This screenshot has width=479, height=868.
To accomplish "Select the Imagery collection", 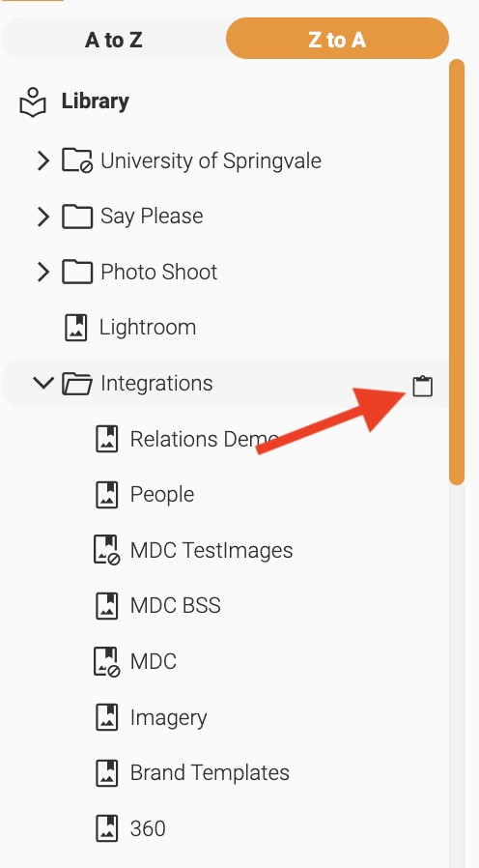I will [168, 718].
